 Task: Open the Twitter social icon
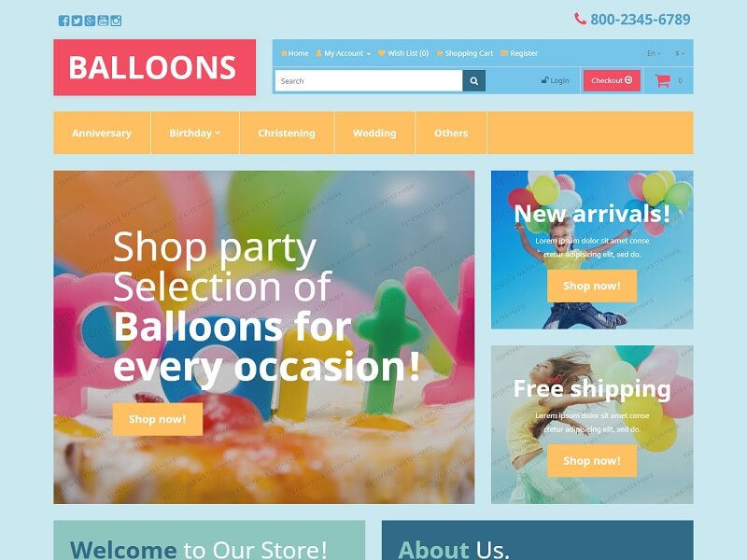coord(77,21)
